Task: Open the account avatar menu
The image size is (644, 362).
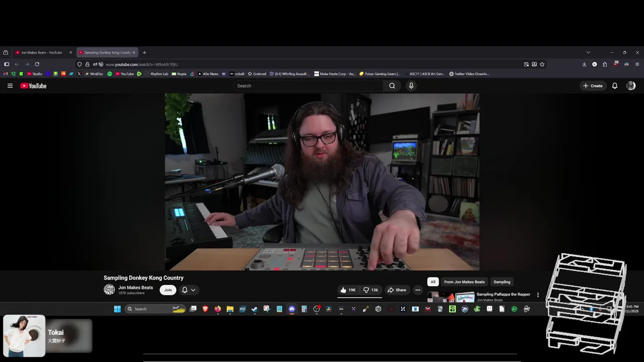Action: tap(631, 86)
